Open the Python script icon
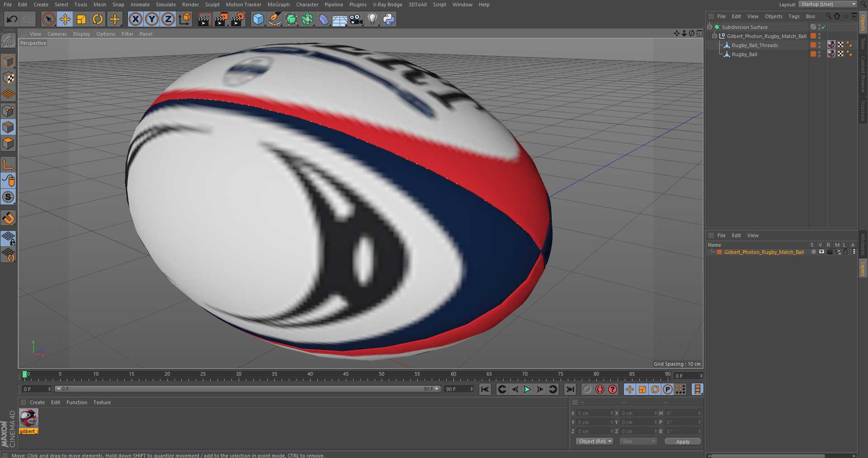This screenshot has height=458, width=868. coord(389,19)
